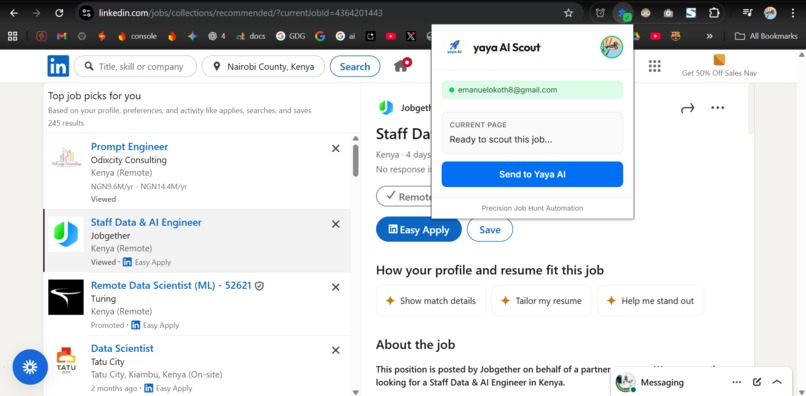The image size is (806, 396).
Task: Open the FC Barcelona crest bookmark
Action: pyautogui.click(x=675, y=36)
